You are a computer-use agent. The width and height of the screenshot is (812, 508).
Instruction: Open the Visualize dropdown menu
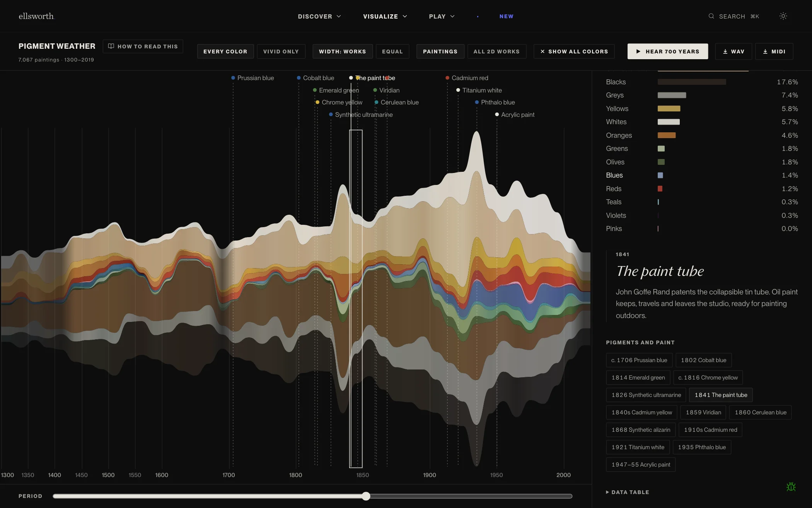(385, 16)
